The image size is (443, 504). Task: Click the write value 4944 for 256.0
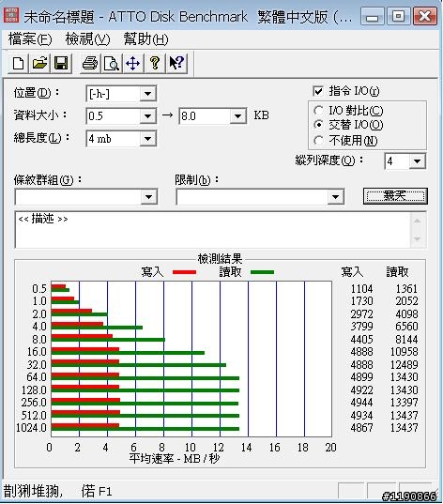point(361,402)
